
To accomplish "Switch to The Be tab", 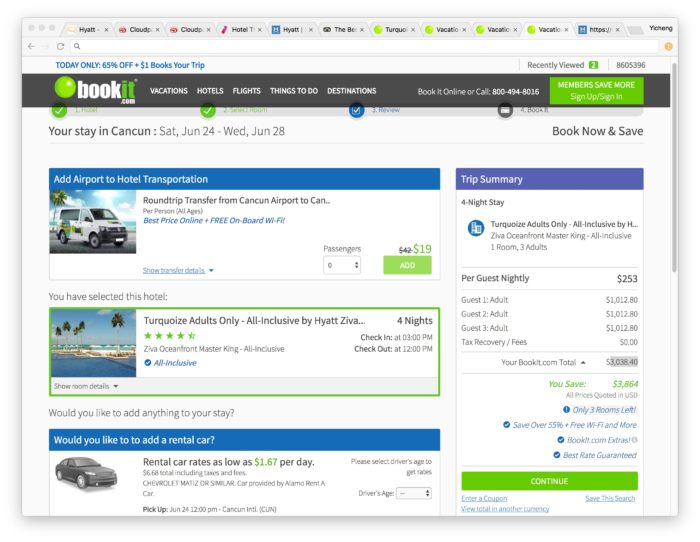I will click(x=344, y=29).
